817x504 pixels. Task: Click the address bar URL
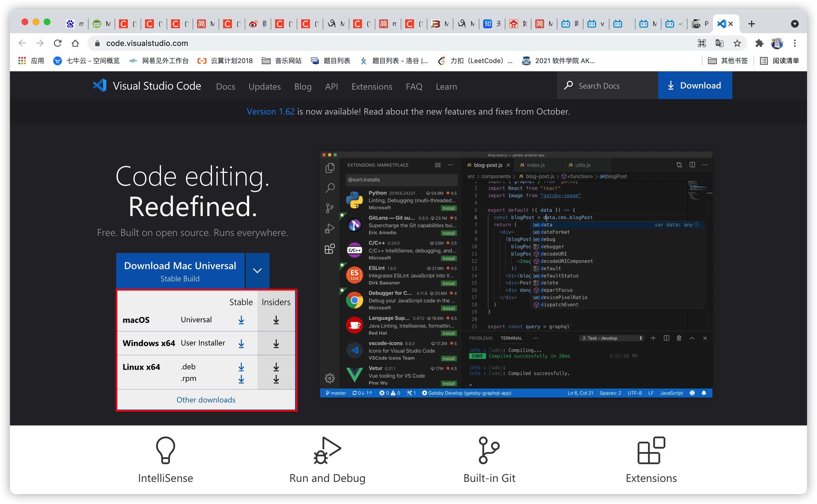pyautogui.click(x=147, y=43)
